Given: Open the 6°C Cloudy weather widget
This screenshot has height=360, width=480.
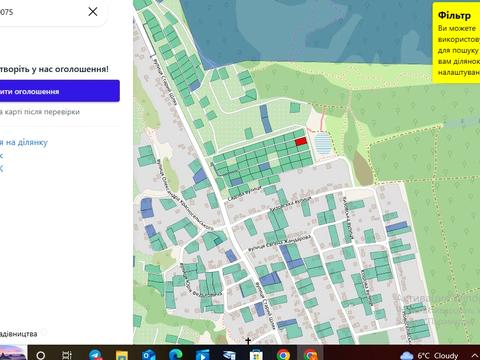Looking at the screenshot, I should pos(429,355).
